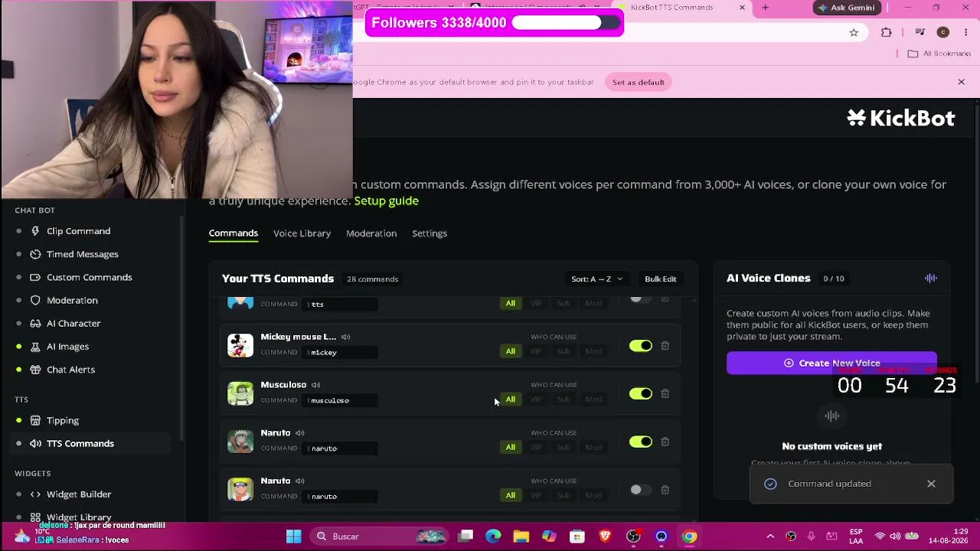Close the KickBot TTS Commands browser tab
The width and height of the screenshot is (980, 551).
pyautogui.click(x=742, y=8)
